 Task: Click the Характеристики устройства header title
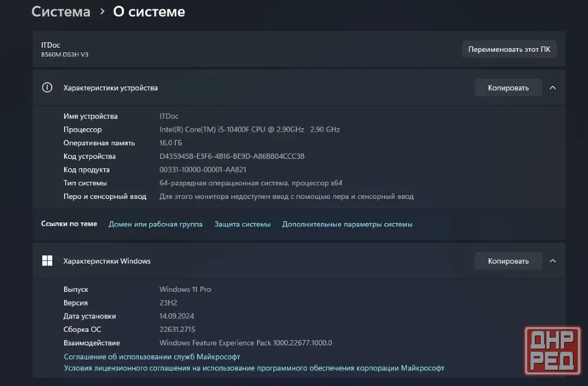[x=111, y=88]
